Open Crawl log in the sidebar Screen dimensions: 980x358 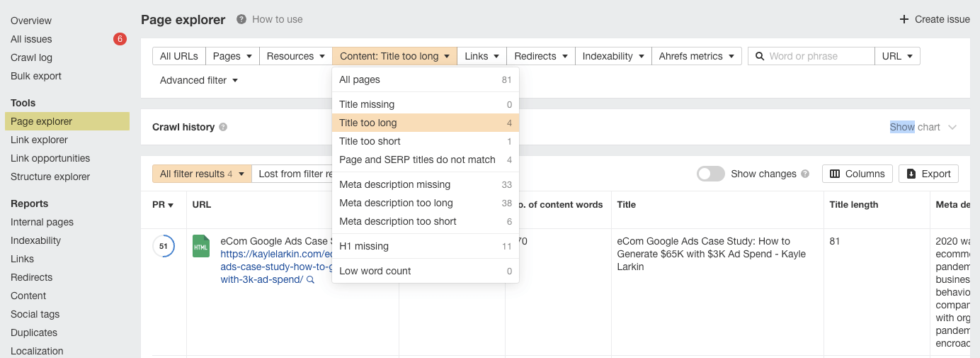(x=31, y=57)
